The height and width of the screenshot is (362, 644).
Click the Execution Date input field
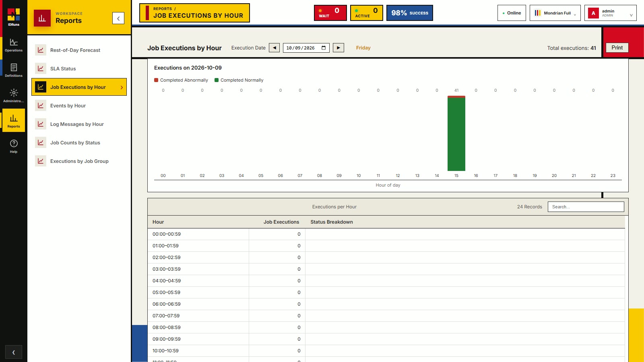pos(306,48)
